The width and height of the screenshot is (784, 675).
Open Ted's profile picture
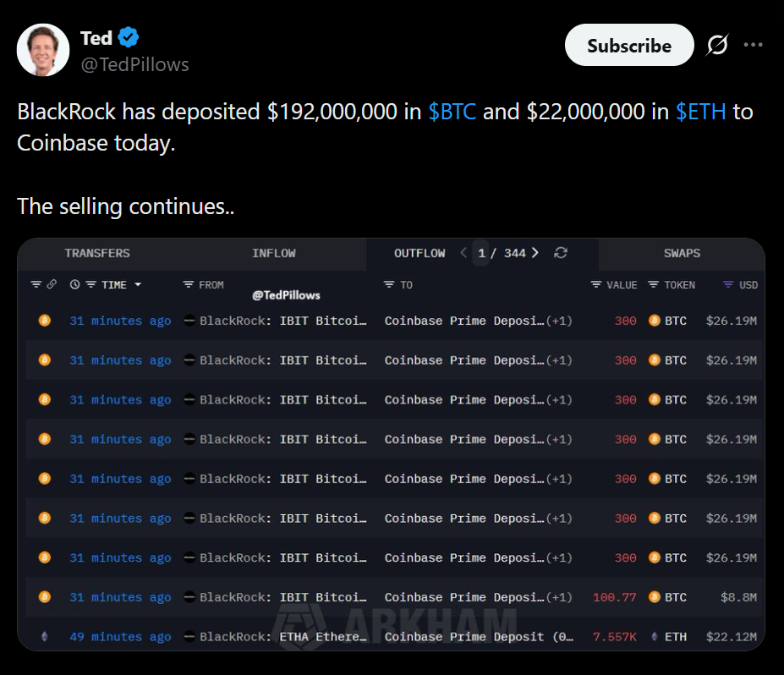[x=43, y=50]
